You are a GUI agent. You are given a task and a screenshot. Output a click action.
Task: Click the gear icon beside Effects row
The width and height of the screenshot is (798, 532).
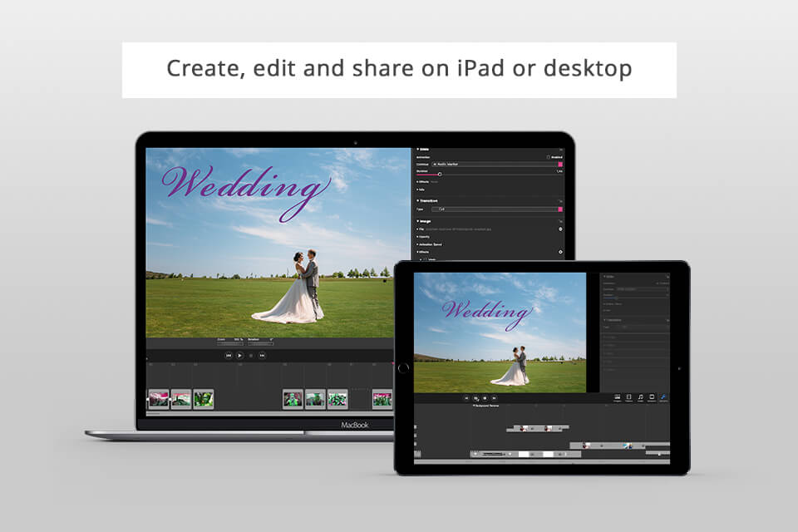tap(560, 252)
